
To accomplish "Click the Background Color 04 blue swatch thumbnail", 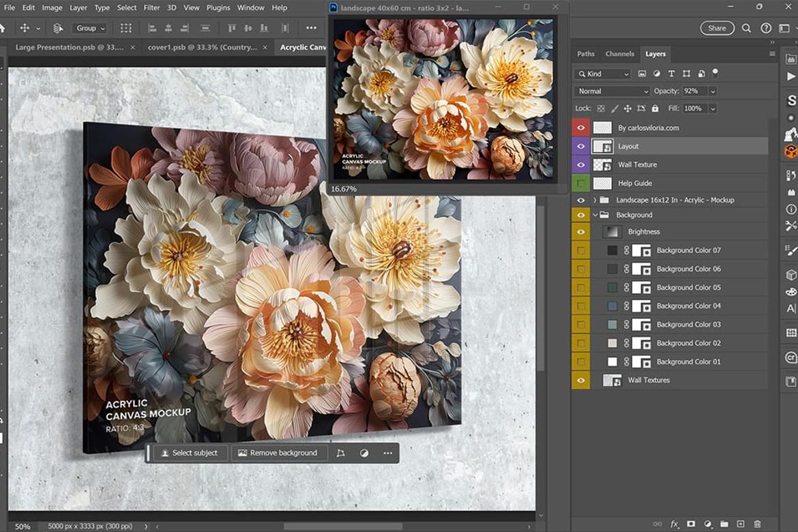I will (x=612, y=306).
